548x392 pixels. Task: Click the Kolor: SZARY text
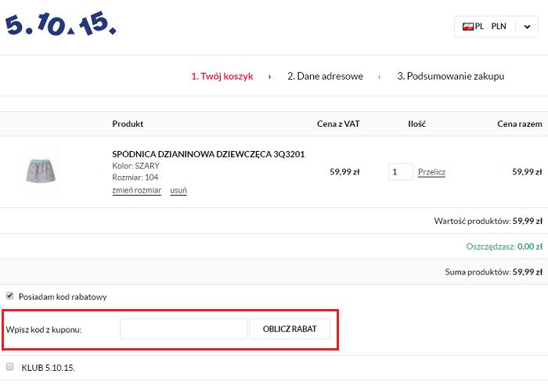[135, 166]
